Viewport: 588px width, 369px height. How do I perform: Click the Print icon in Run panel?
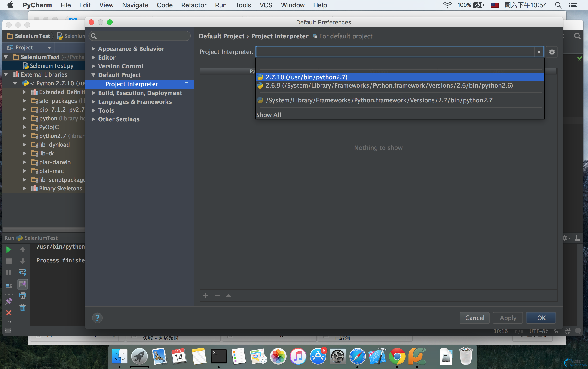[x=22, y=295]
